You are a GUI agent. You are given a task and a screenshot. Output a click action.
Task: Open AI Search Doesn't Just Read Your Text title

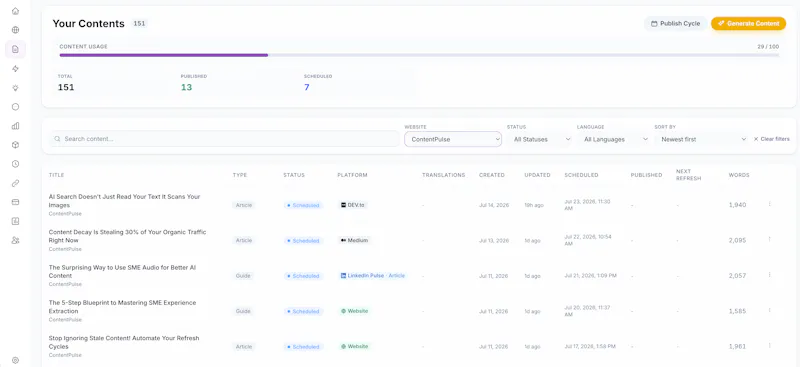click(x=124, y=201)
